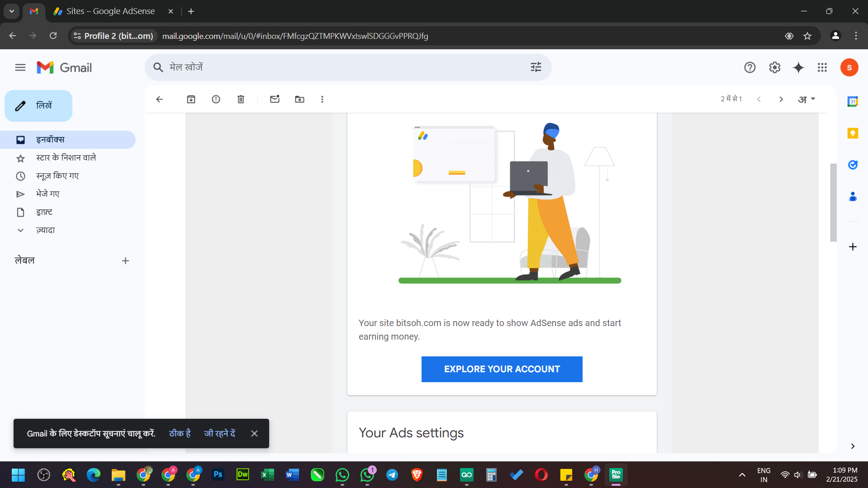868x488 pixels.
Task: Open Windows Start menu
Action: 19,475
